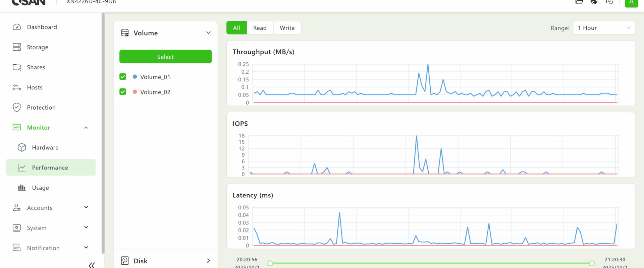644x268 pixels.
Task: Open the Performance monitor page
Action: click(x=50, y=167)
